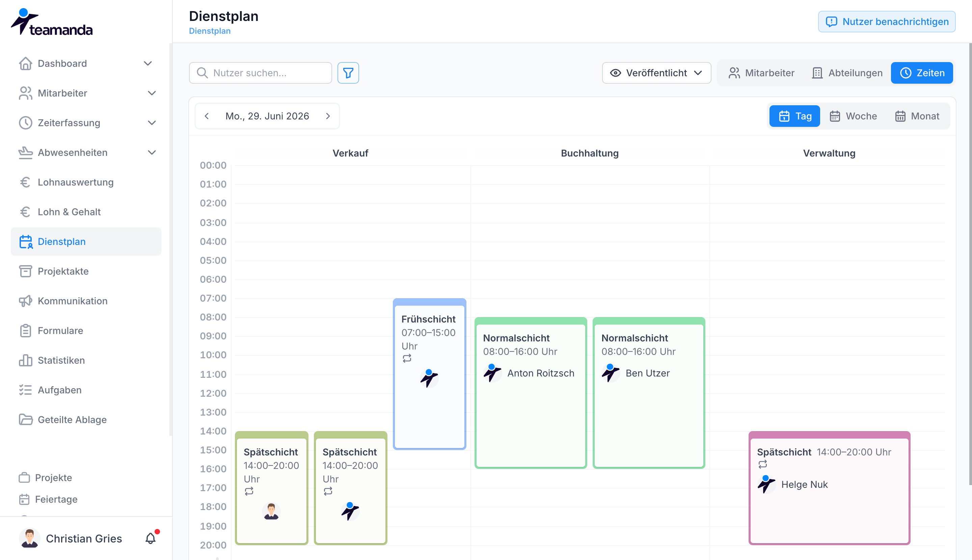Click Nutzer benachrichtigen button
The width and height of the screenshot is (972, 560).
886,22
